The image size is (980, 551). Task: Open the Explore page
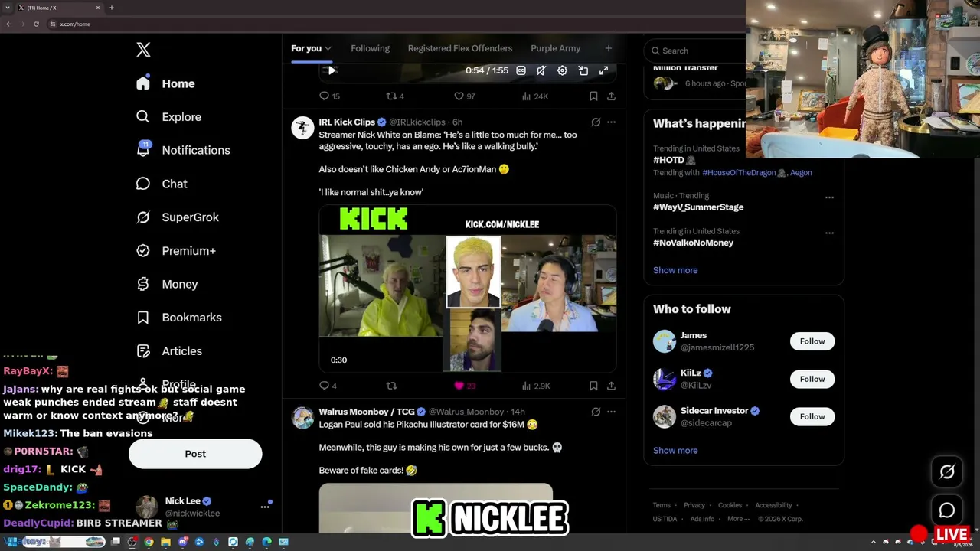click(x=168, y=117)
